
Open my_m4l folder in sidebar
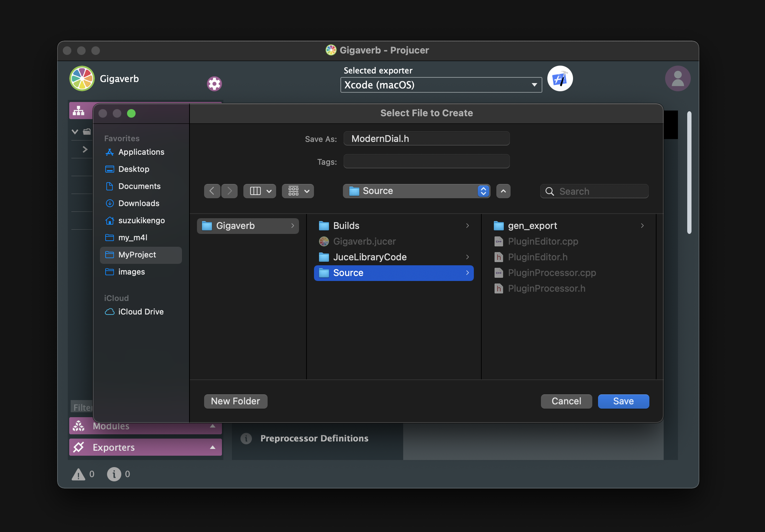[x=141, y=237]
